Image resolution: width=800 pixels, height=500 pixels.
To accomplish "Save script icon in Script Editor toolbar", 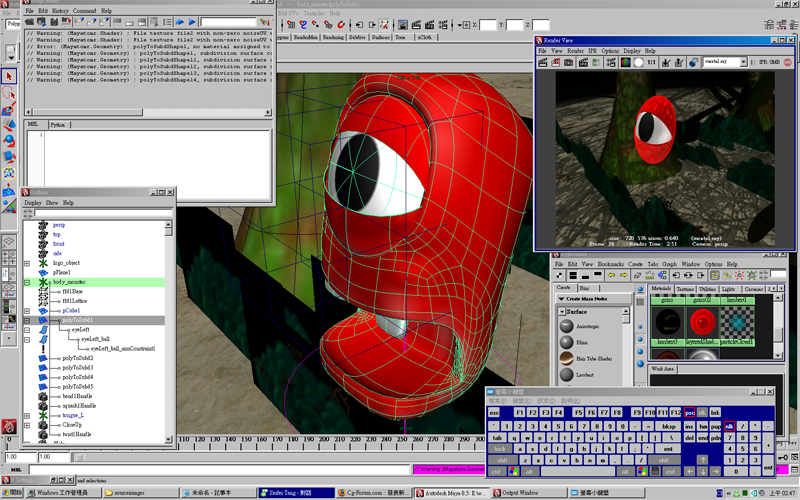I will pos(54,22).
